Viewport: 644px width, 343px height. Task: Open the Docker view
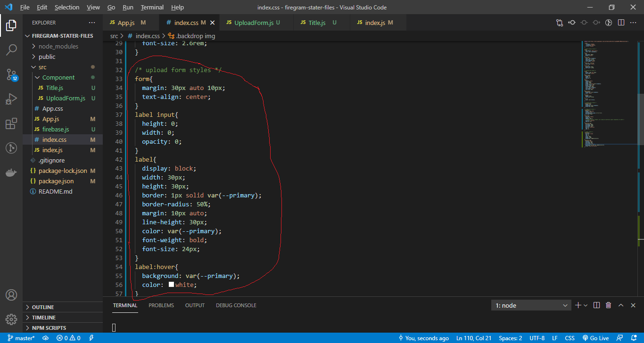(11, 172)
